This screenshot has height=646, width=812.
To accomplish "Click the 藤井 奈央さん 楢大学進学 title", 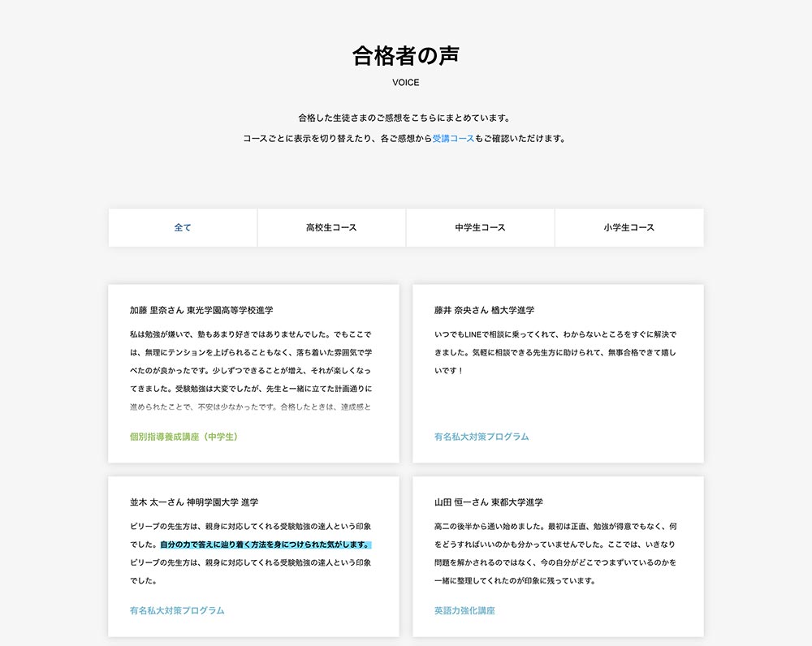I will pos(484,310).
